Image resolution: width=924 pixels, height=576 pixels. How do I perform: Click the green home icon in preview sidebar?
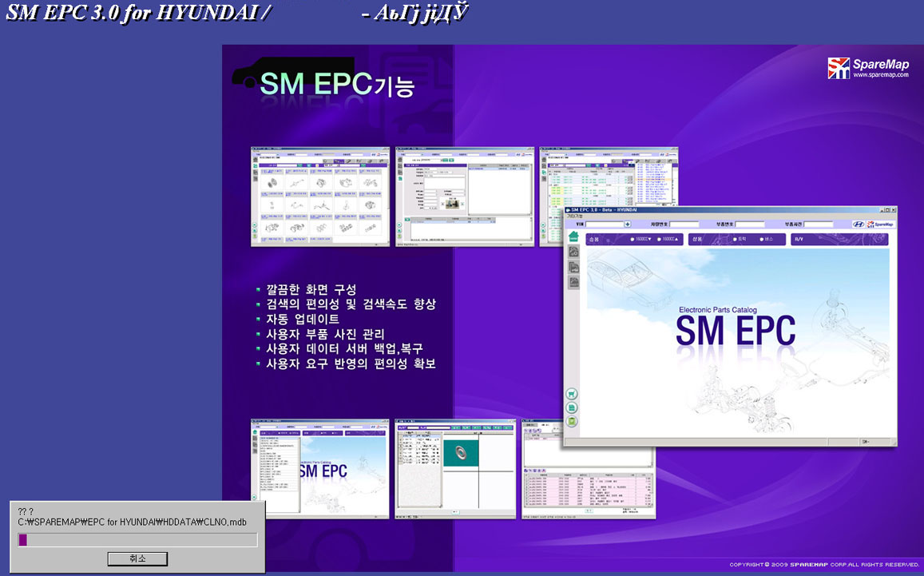coord(573,237)
